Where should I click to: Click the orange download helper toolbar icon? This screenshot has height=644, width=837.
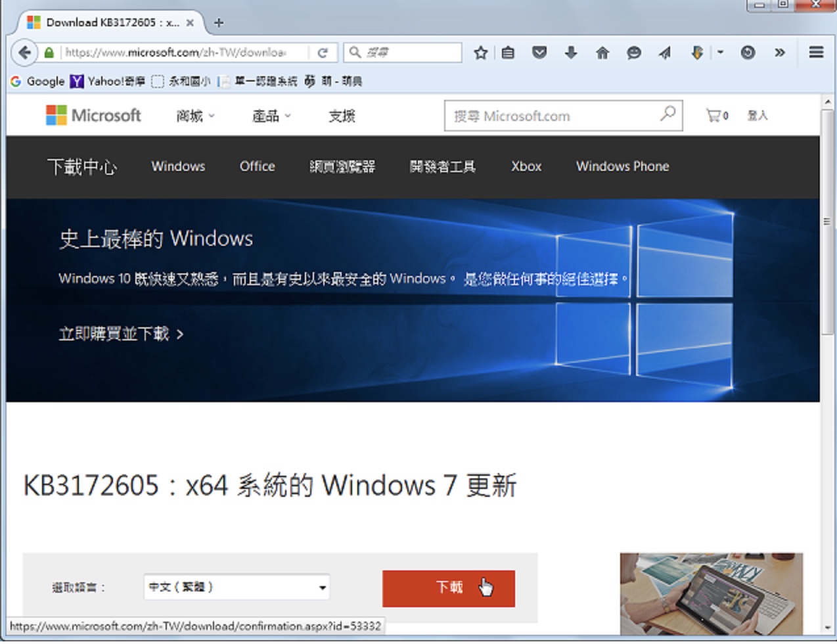click(697, 53)
